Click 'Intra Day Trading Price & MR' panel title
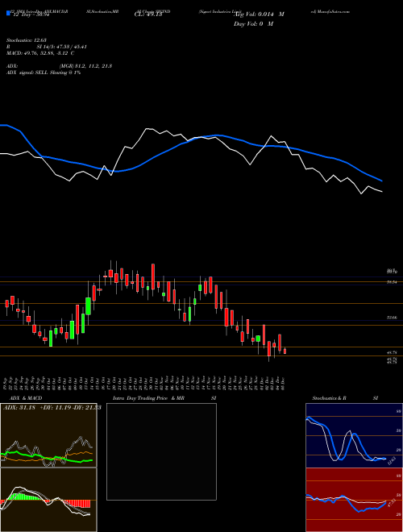Image resolution: width=403 pixels, height=532 pixels. (148, 398)
